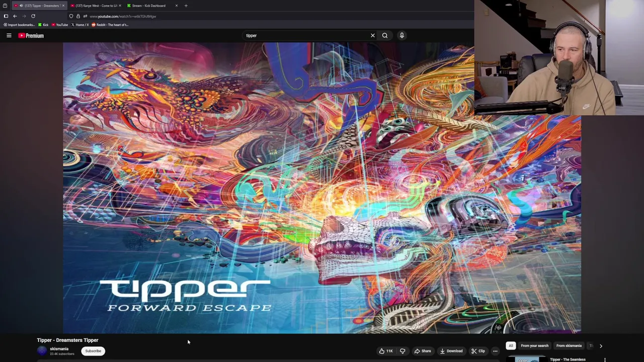Select 'From your search' filter chip
644x362 pixels.
534,346
